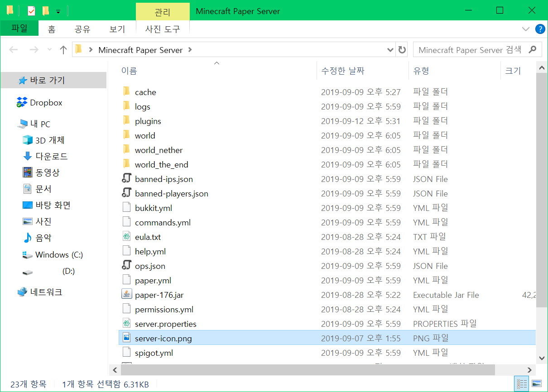Screen dimensions: 548x392
Task: Click the breadcrumb arrow before Minecraft Paper Server
Action: coord(91,50)
